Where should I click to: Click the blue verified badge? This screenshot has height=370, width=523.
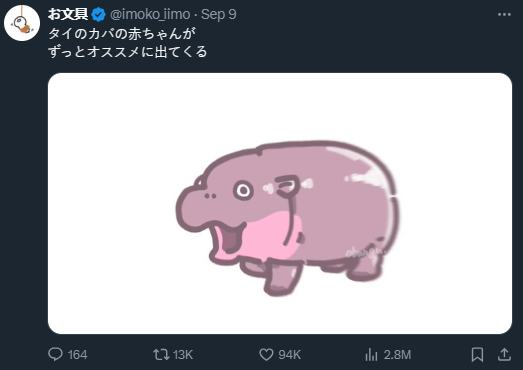pos(98,15)
